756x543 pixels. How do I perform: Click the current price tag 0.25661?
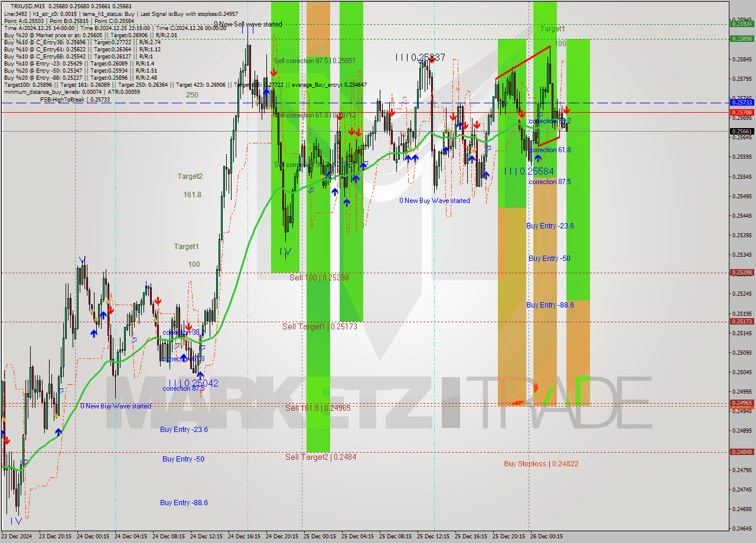pos(742,132)
